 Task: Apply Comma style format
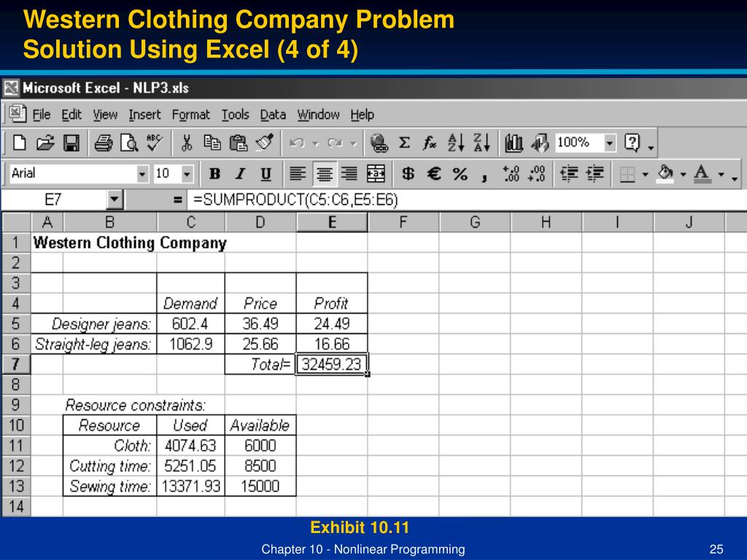[x=484, y=176]
